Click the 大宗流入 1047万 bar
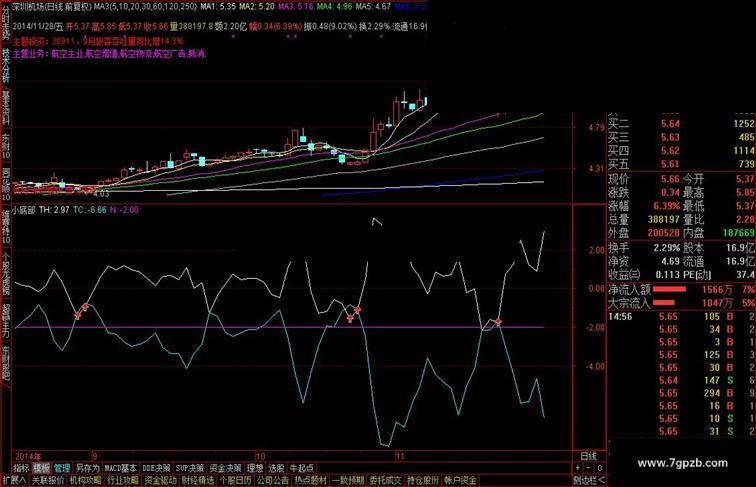756x487 pixels. (x=663, y=303)
